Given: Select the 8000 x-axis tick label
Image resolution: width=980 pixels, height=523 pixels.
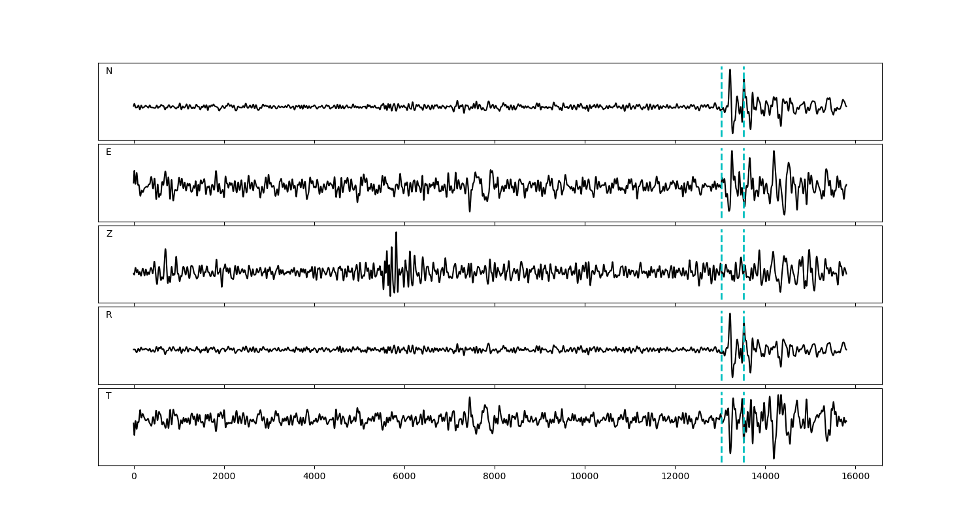Looking at the screenshot, I should 495,477.
